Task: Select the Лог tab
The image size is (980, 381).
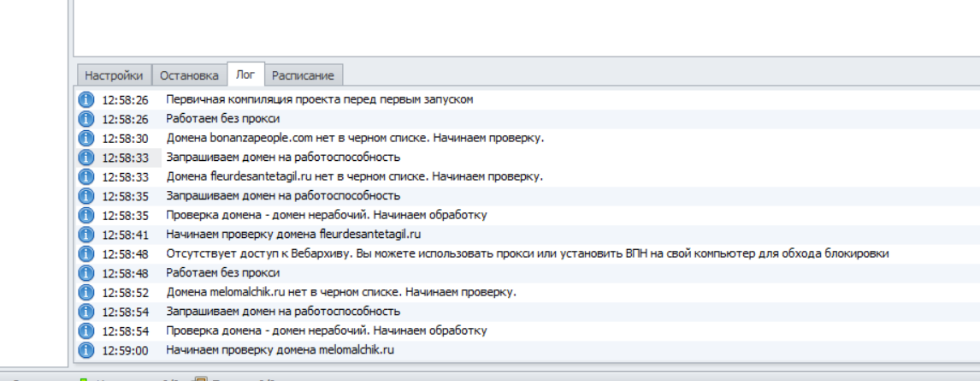Action: (x=245, y=74)
